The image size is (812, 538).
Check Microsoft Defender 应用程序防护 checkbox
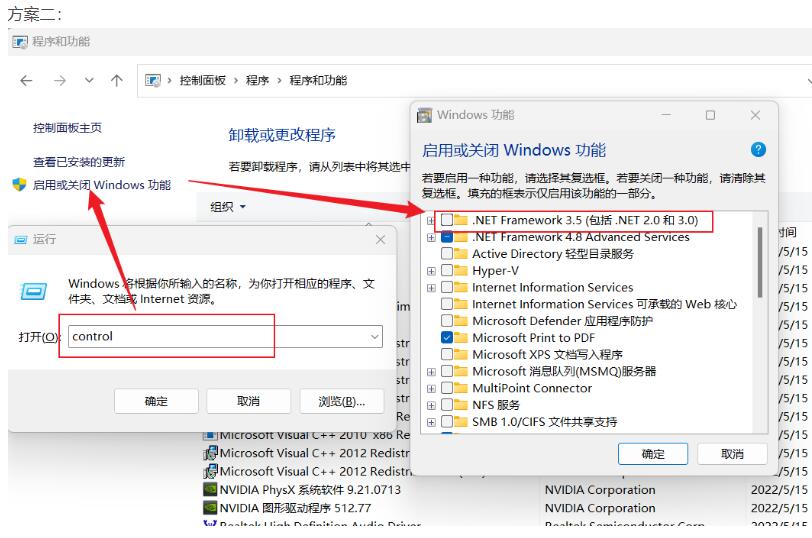[447, 321]
